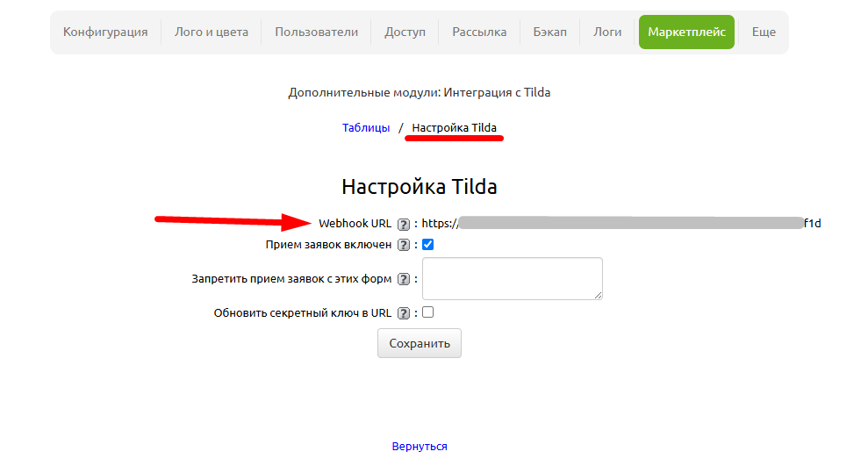Expand the Еще menu
868x473 pixels.
click(x=764, y=32)
